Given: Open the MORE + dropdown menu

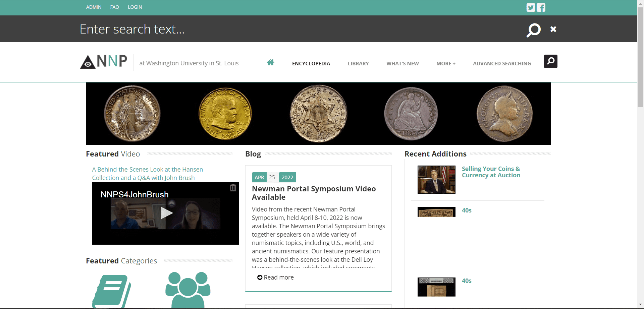Looking at the screenshot, I should [446, 63].
